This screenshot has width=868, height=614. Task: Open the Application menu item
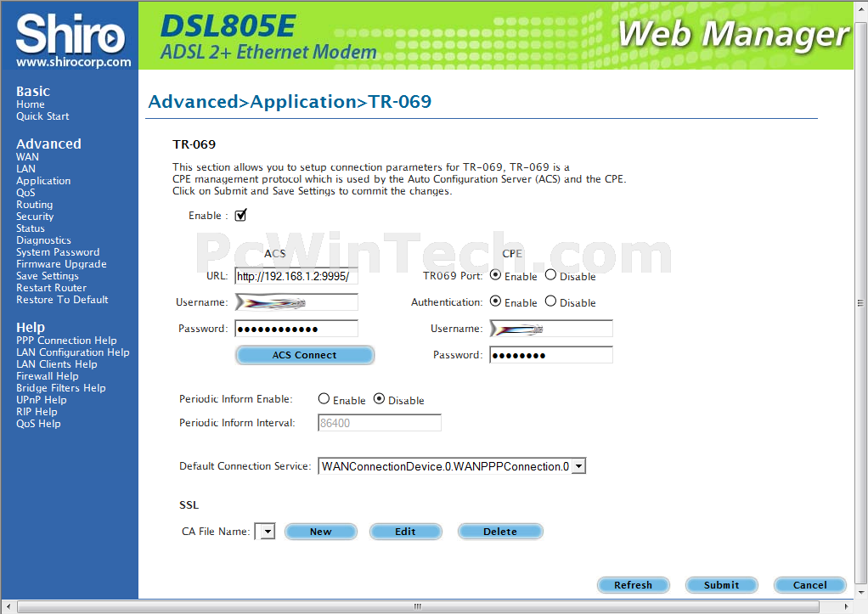43,181
